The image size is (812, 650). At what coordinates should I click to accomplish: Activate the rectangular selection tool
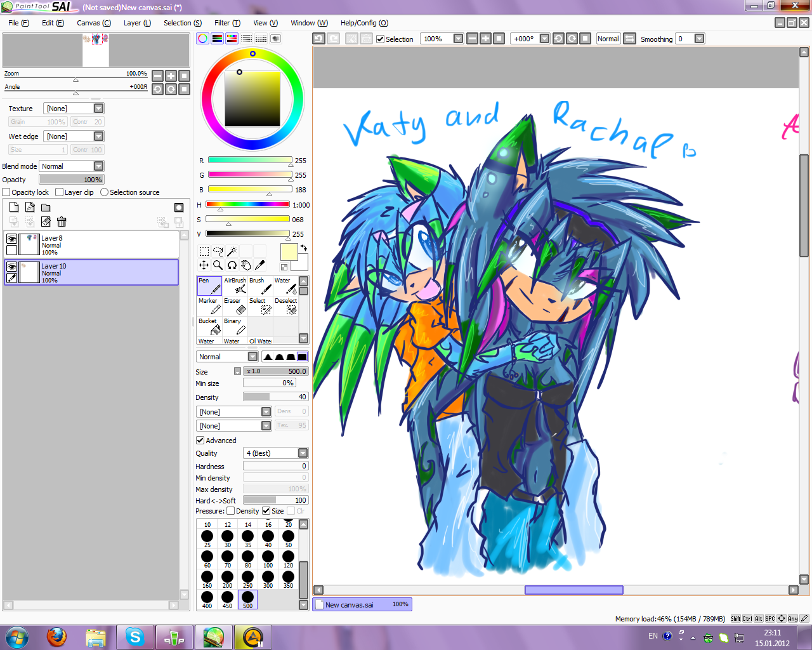pyautogui.click(x=204, y=251)
